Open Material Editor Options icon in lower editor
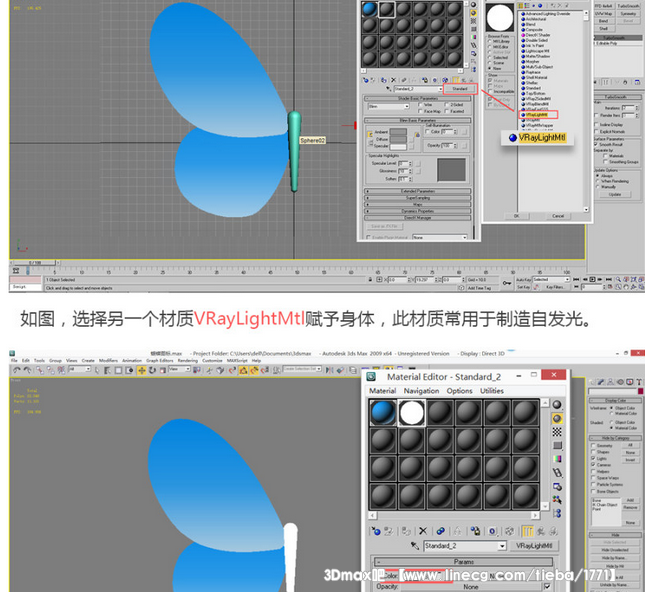Viewport: 645px width, 592px height. pos(557,487)
